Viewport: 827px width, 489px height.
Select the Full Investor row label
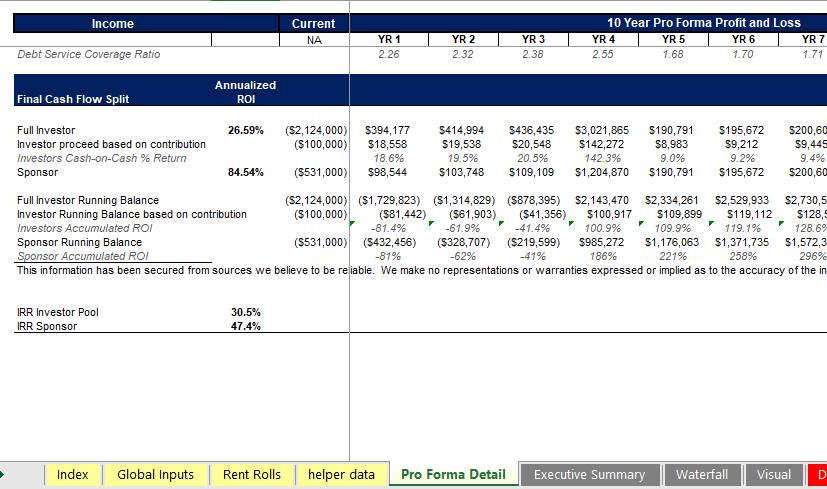pos(46,130)
